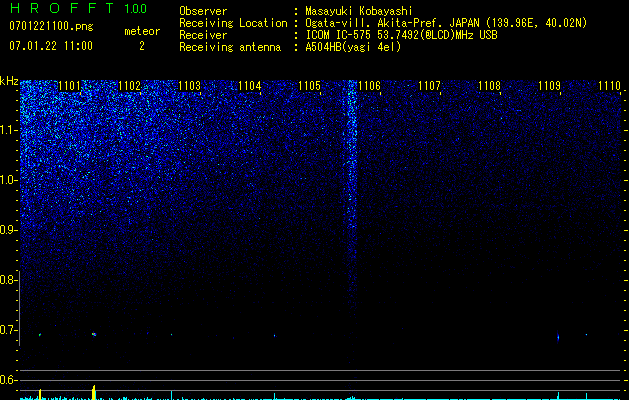Image resolution: width=629 pixels, height=400 pixels.
Task: Click the Receiving antenna label
Action: pos(230,47)
